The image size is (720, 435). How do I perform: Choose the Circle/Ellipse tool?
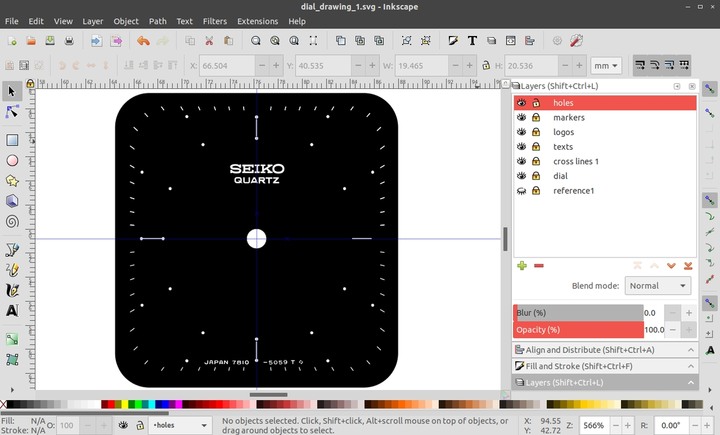click(12, 160)
